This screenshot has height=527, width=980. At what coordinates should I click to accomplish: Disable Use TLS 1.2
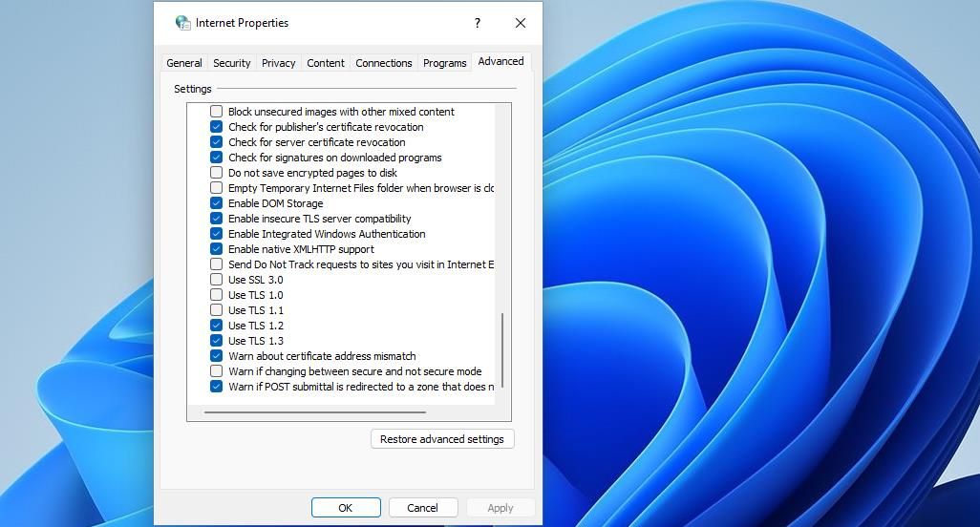point(217,326)
